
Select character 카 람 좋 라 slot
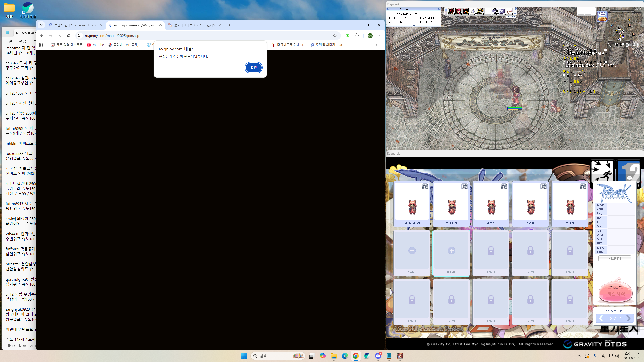point(412,204)
